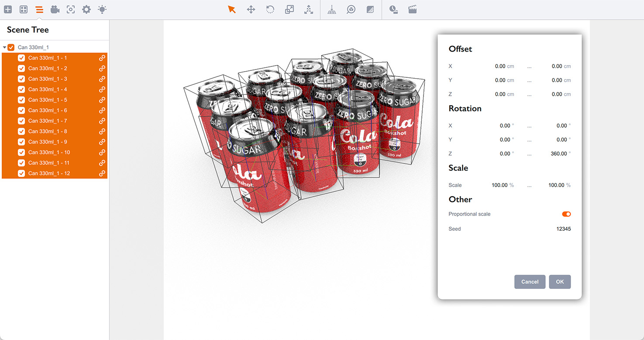Collapse the Can 330ml_1 tree group

4,47
